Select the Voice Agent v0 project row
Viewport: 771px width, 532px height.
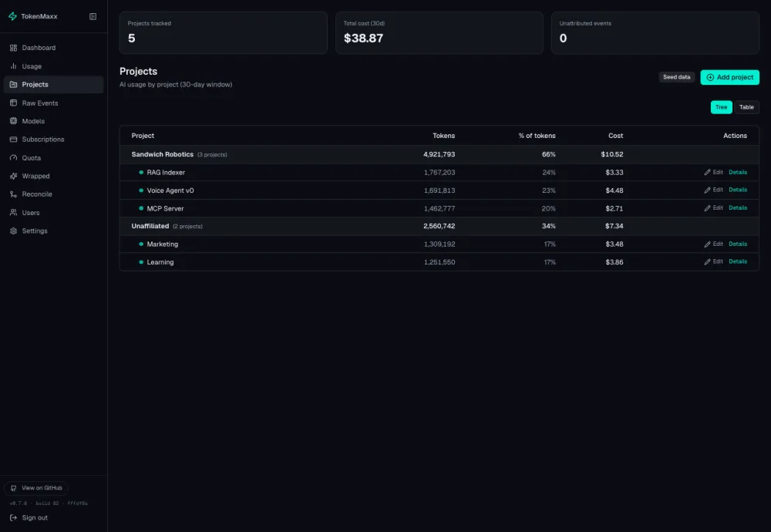pyautogui.click(x=439, y=190)
